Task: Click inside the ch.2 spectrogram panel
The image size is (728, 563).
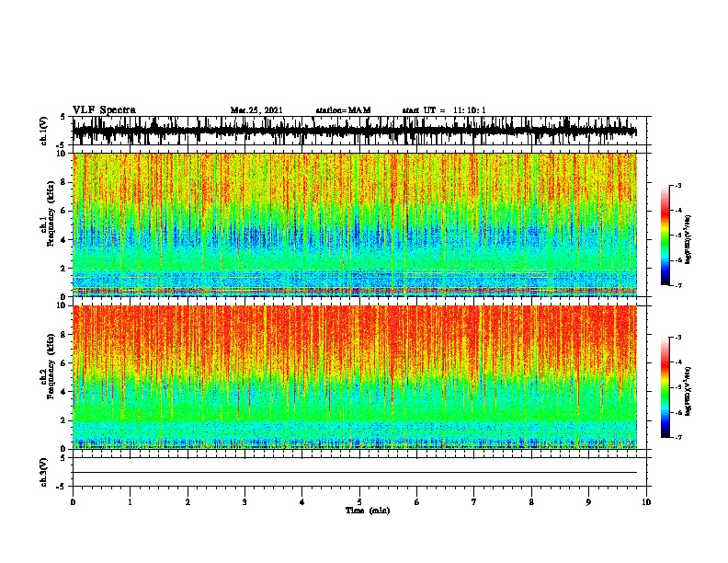Action: click(x=355, y=377)
